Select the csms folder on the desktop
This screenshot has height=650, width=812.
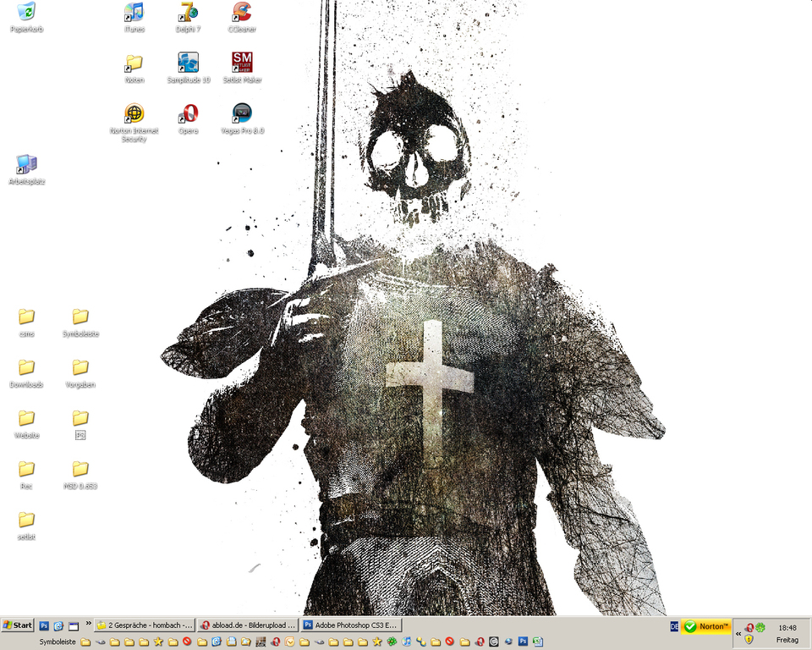(x=26, y=322)
